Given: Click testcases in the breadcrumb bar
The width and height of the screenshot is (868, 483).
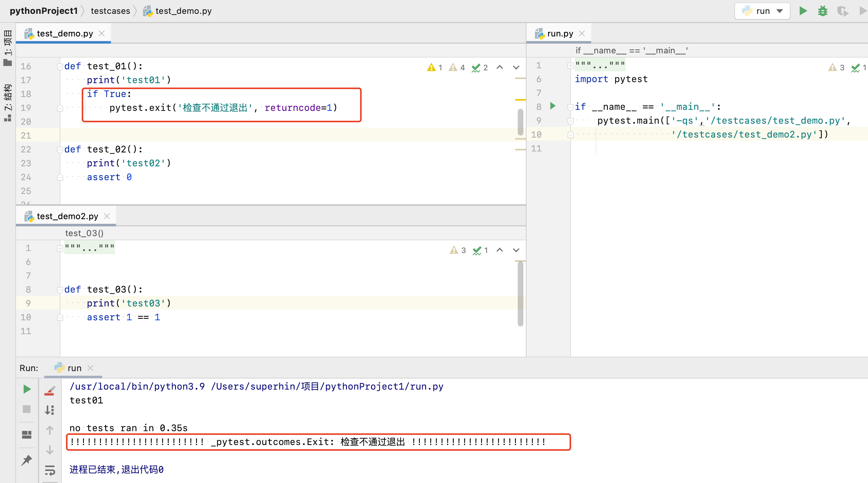Looking at the screenshot, I should pos(110,11).
